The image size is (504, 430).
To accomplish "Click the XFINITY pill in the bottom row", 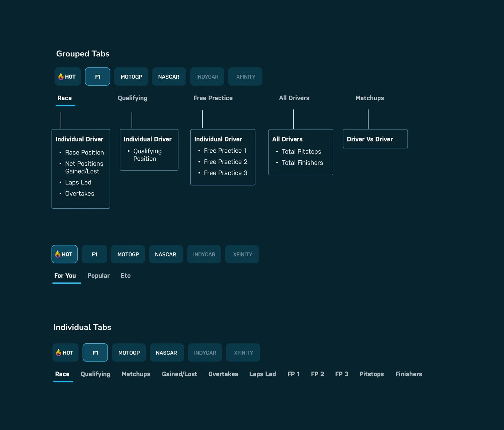I will click(x=243, y=352).
